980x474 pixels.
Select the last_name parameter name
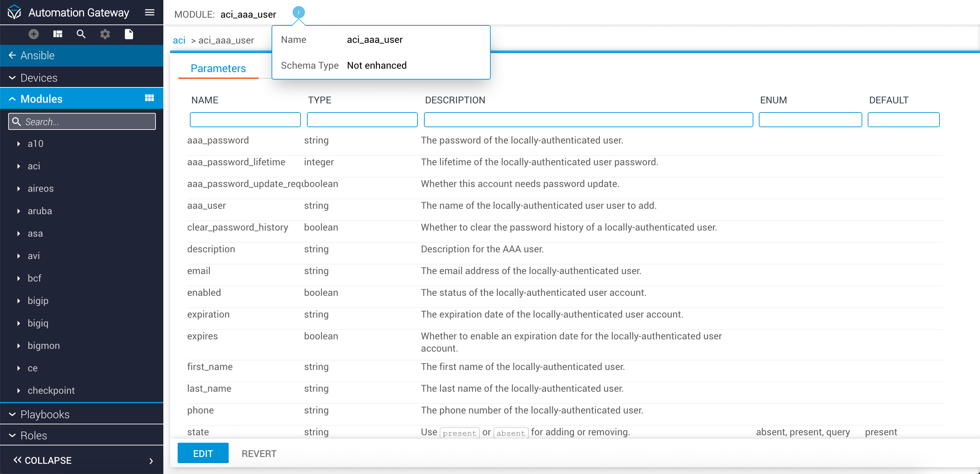point(209,388)
